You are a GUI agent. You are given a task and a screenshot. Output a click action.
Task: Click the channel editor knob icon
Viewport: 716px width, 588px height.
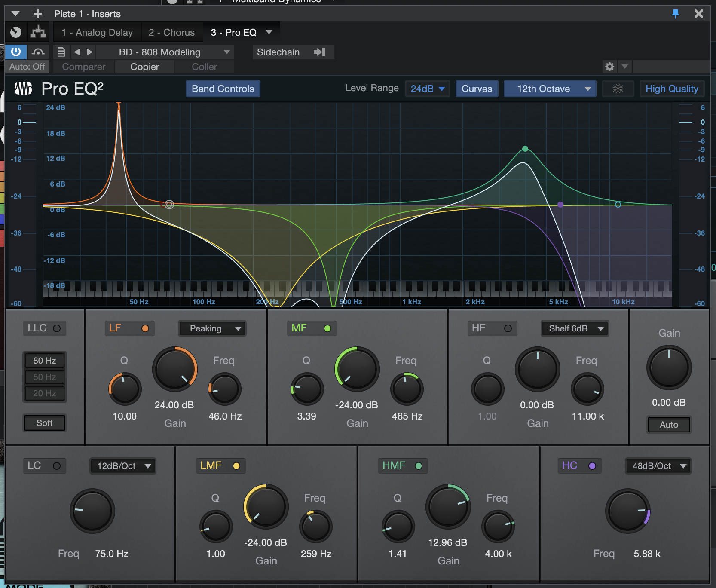pyautogui.click(x=16, y=32)
